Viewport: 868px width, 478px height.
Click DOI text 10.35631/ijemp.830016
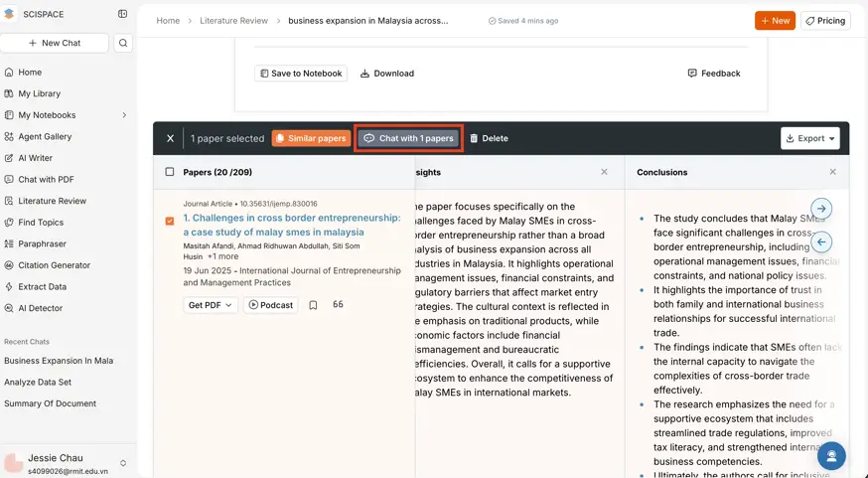point(278,204)
